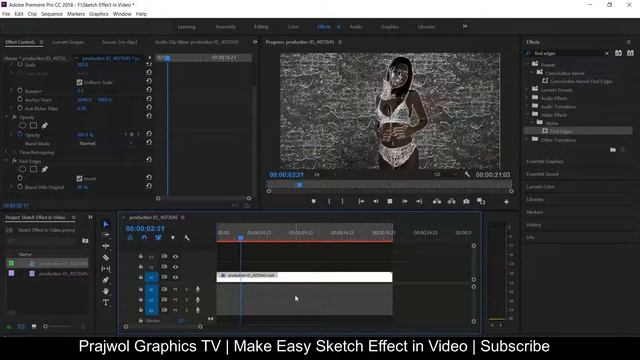Toggle Invert checkbox in Find Edges
640x360 pixels.
(x=79, y=178)
